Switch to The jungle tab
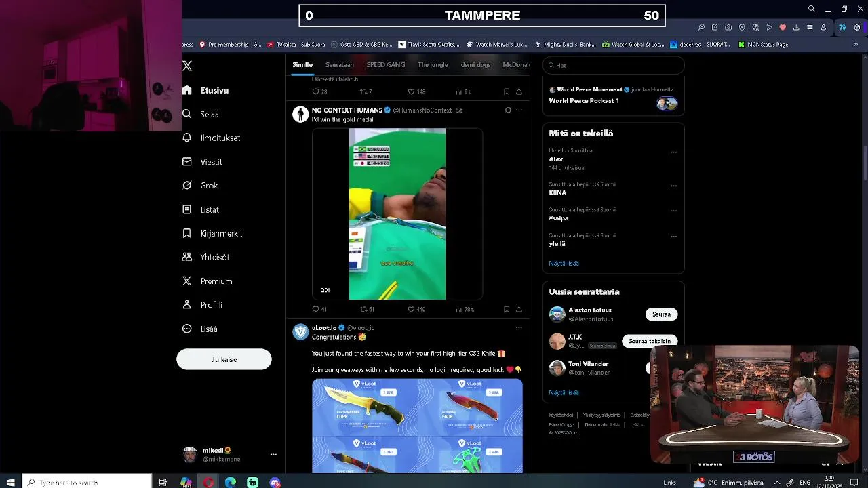This screenshot has width=868, height=488. [433, 65]
